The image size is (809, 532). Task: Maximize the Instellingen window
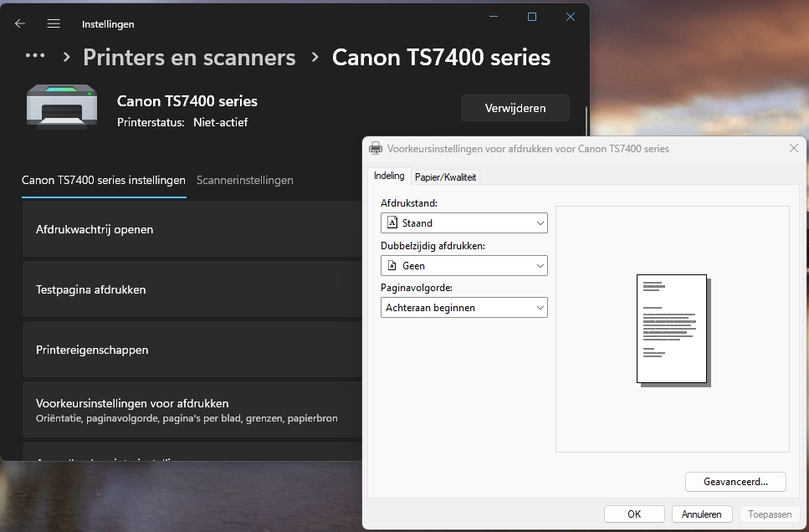click(531, 17)
